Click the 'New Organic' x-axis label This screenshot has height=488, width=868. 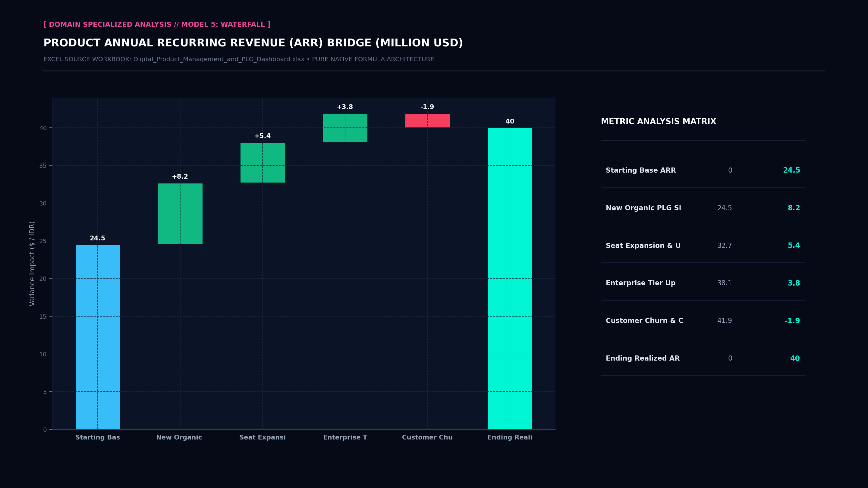(179, 437)
